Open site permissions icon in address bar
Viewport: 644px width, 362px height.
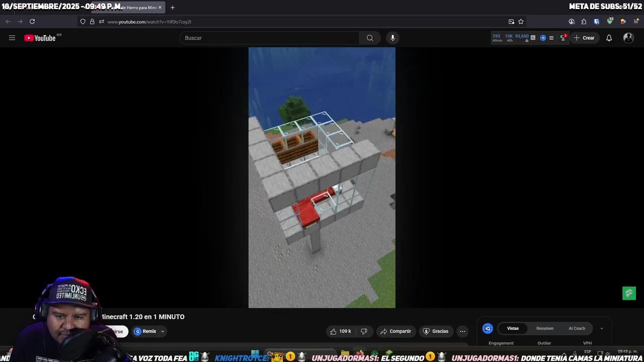point(102,22)
